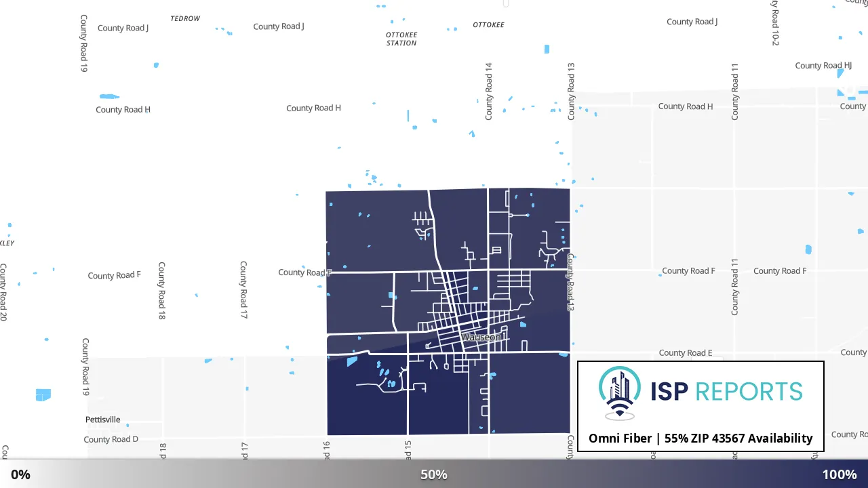Image resolution: width=868 pixels, height=488 pixels.
Task: Click the 100% legend label
Action: pos(840,474)
